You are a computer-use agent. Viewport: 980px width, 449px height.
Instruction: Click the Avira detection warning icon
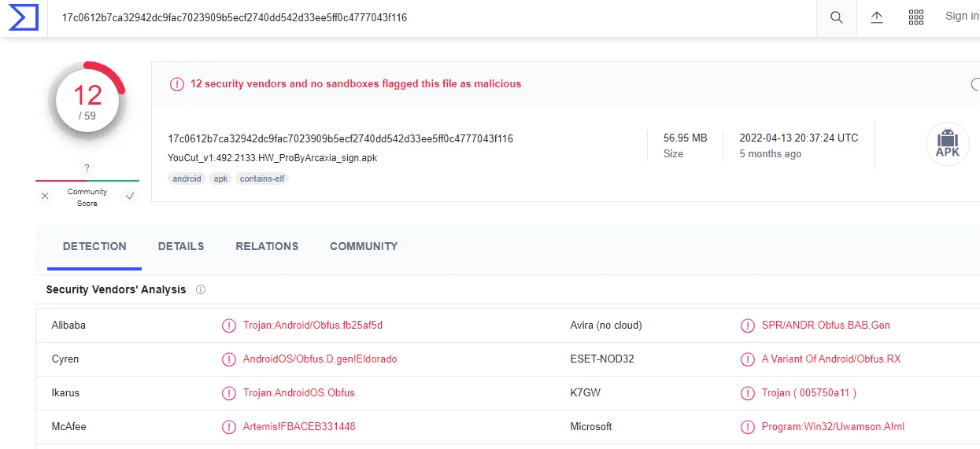(748, 326)
